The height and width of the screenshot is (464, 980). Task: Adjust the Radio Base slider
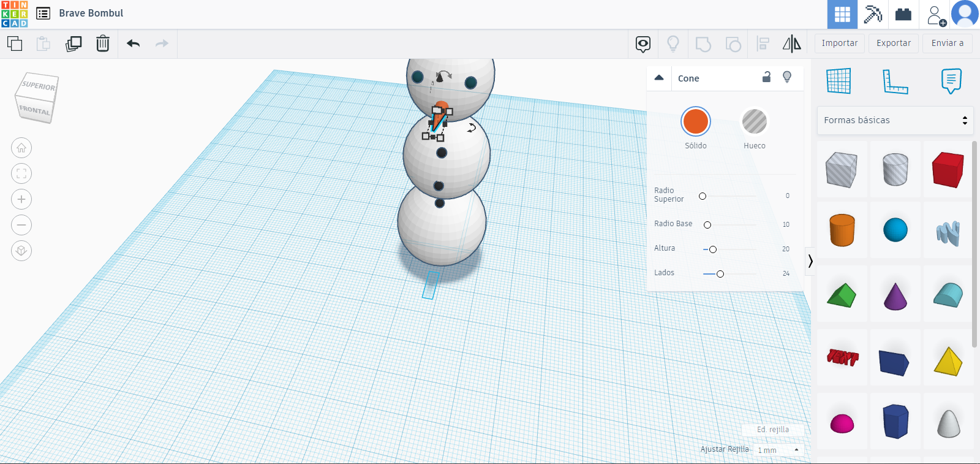pos(707,225)
